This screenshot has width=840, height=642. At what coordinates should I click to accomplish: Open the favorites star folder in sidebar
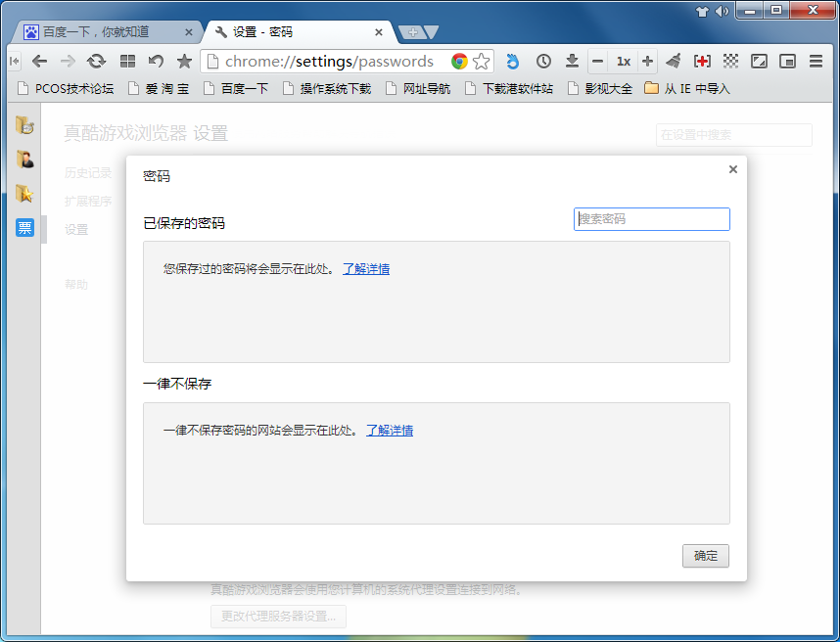tap(25, 193)
